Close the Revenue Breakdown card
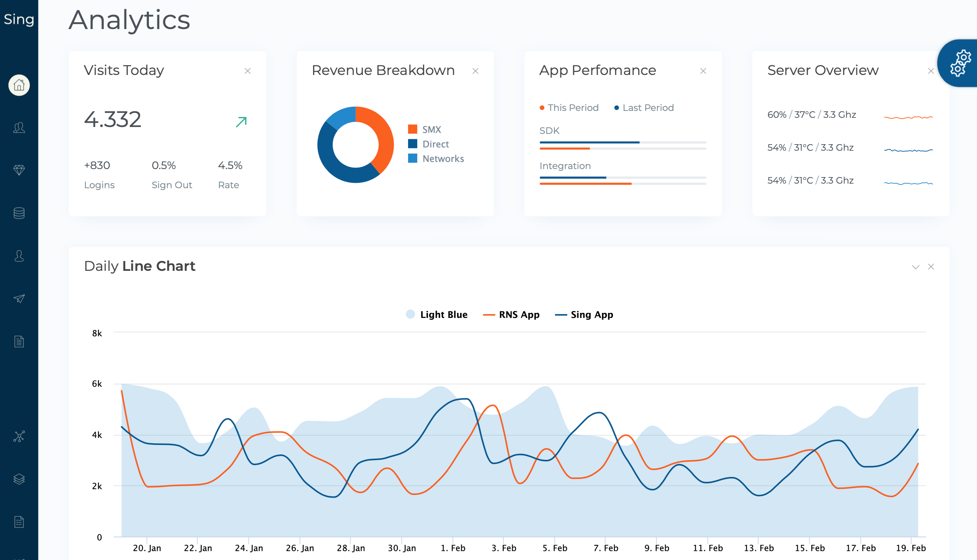Image resolution: width=977 pixels, height=560 pixels. (x=475, y=71)
